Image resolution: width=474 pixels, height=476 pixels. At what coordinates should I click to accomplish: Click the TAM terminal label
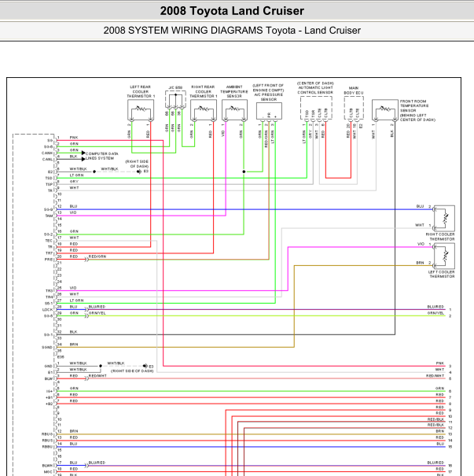point(49,216)
